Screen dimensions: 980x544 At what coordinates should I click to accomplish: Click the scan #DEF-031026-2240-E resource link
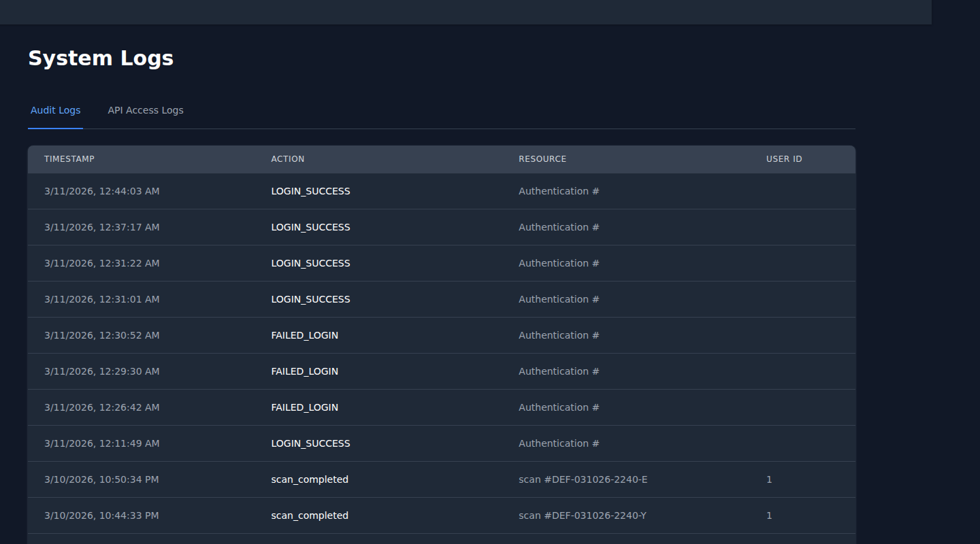click(x=583, y=479)
